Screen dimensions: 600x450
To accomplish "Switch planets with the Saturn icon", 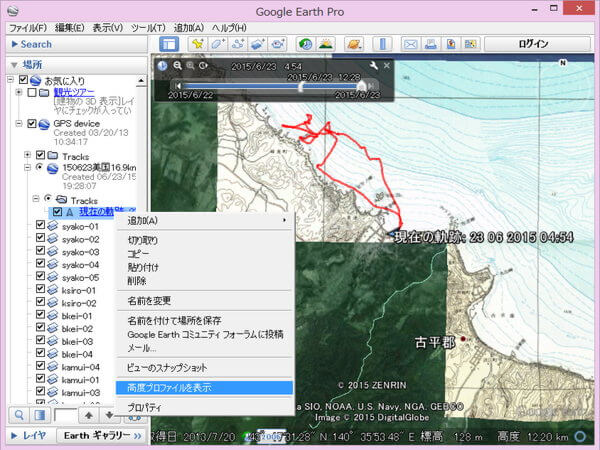I will tap(354, 44).
